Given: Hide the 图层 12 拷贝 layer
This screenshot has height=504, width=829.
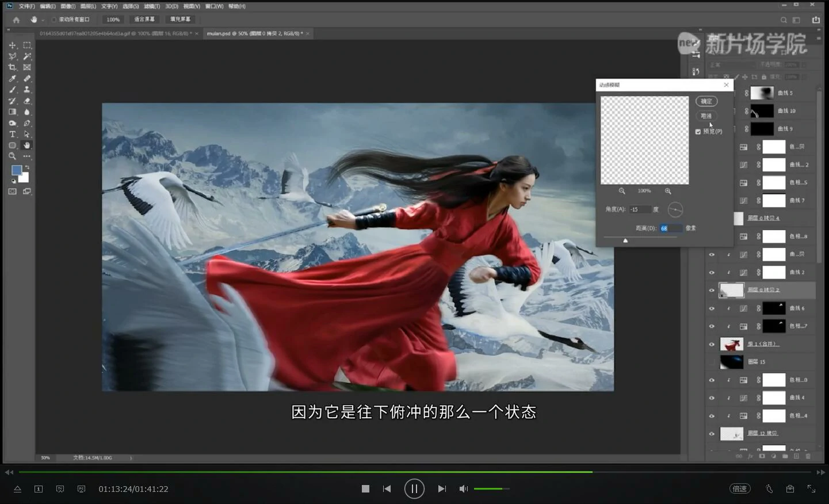Looking at the screenshot, I should tap(712, 434).
